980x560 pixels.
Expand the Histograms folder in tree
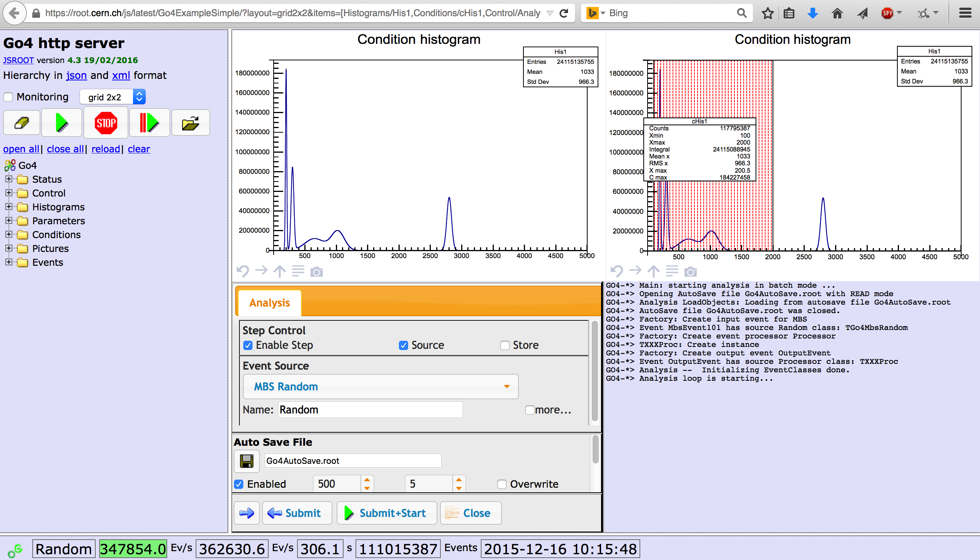(8, 207)
